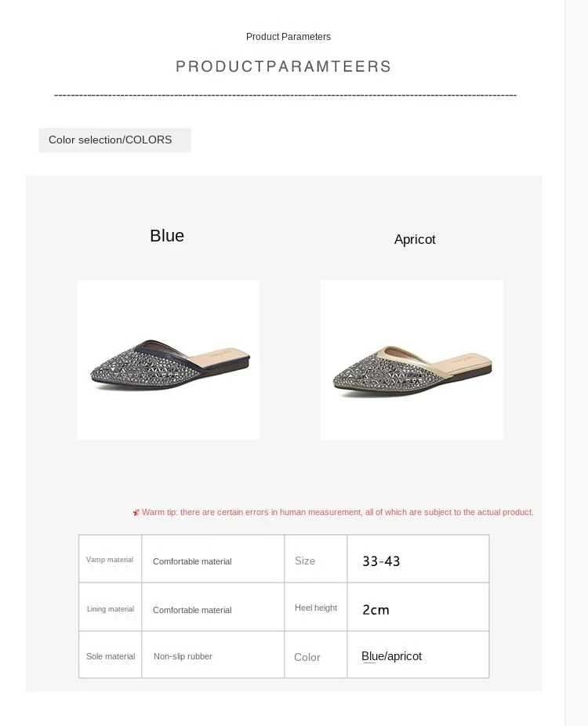Select the Blue color label
This screenshot has width=588, height=726.
pos(167,236)
